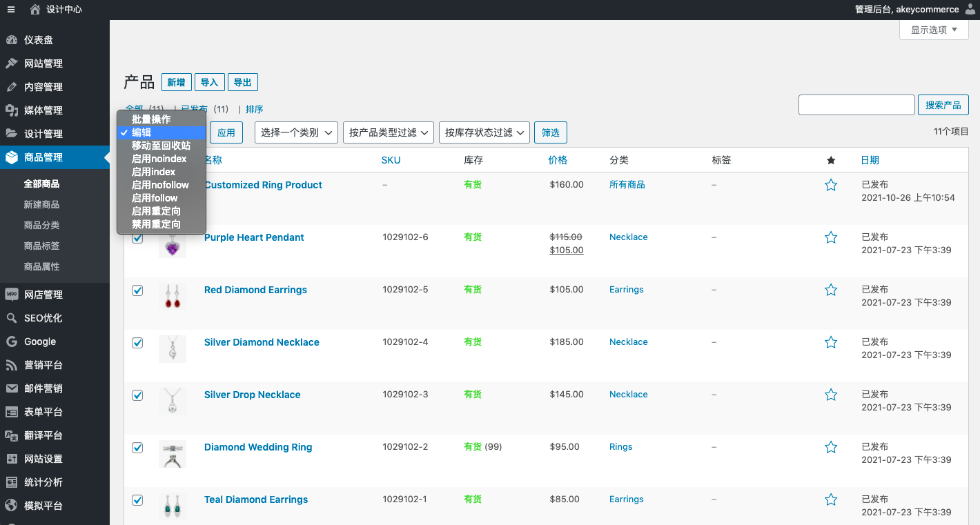Open 营销平台 feed icon
The image size is (980, 525).
tap(12, 365)
